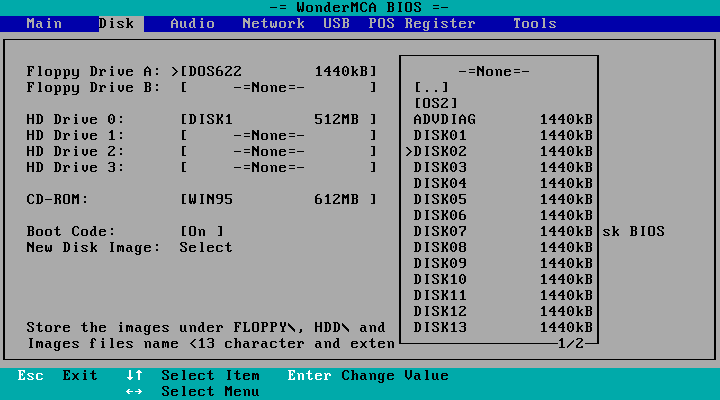Select DISK12 floppy image
Screen dimensions: 720x400
(503, 311)
